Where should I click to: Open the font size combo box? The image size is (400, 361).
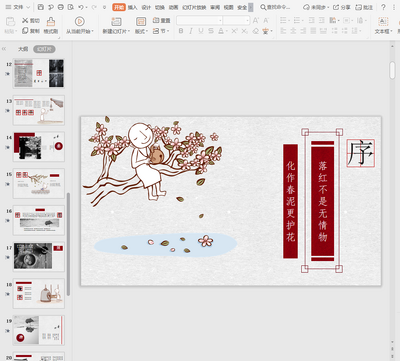click(236, 21)
